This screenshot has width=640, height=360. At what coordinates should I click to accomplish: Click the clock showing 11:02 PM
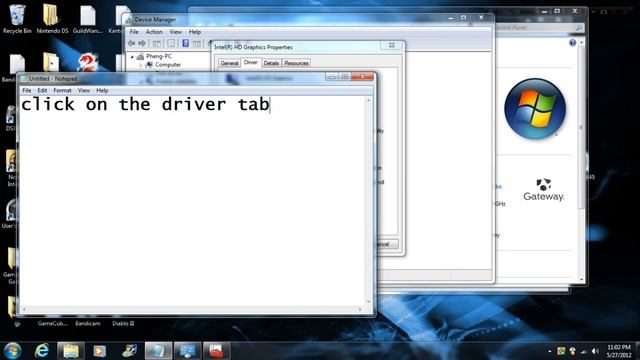coord(619,351)
